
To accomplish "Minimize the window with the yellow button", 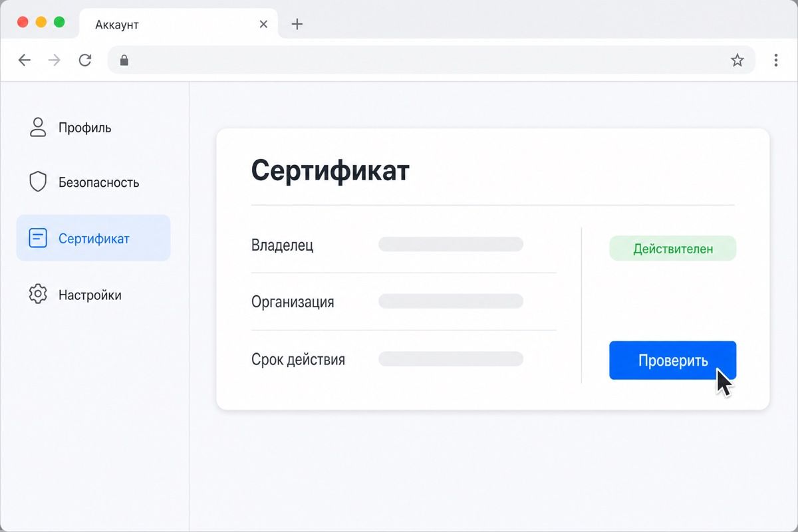I will 41,22.
